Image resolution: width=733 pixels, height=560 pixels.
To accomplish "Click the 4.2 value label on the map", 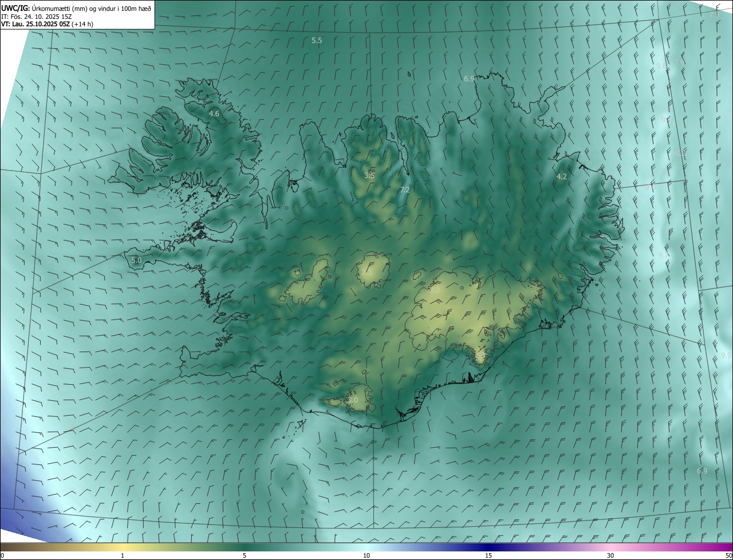I will [562, 177].
